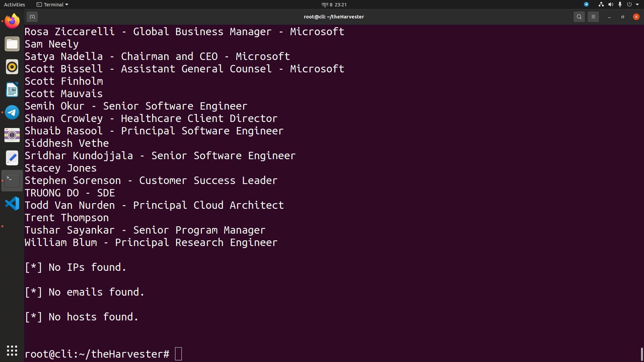Click Activities in the top bar
This screenshot has height=362, width=644.
(14, 4)
